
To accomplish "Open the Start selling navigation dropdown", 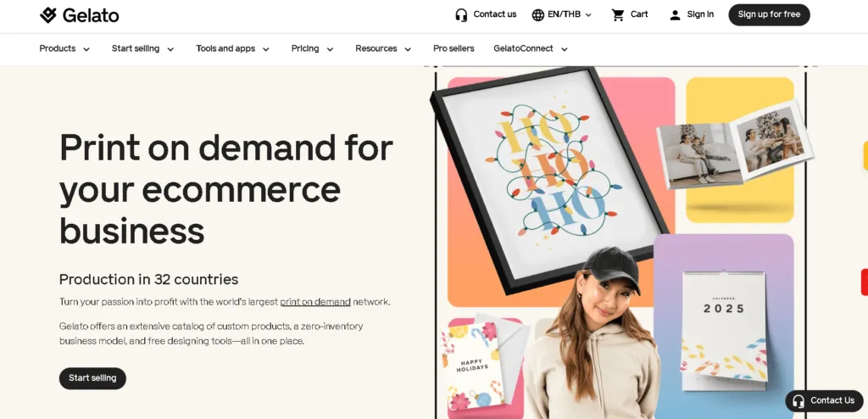I will coord(142,49).
